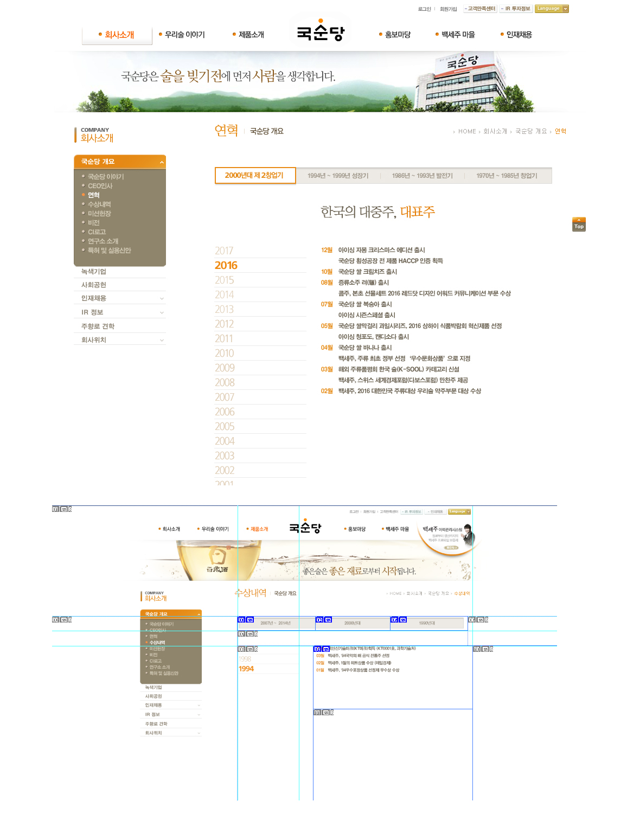Open 백세주 마을 in the large top navigation

(455, 35)
